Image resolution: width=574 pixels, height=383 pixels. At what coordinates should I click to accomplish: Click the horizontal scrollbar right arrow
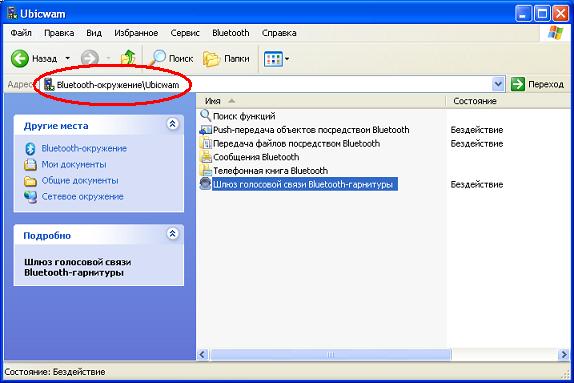click(x=564, y=354)
